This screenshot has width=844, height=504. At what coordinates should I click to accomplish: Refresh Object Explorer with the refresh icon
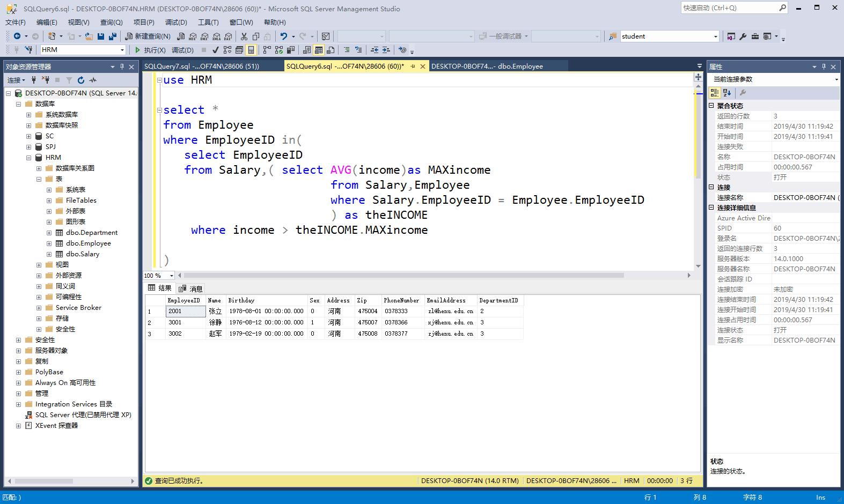tap(81, 80)
